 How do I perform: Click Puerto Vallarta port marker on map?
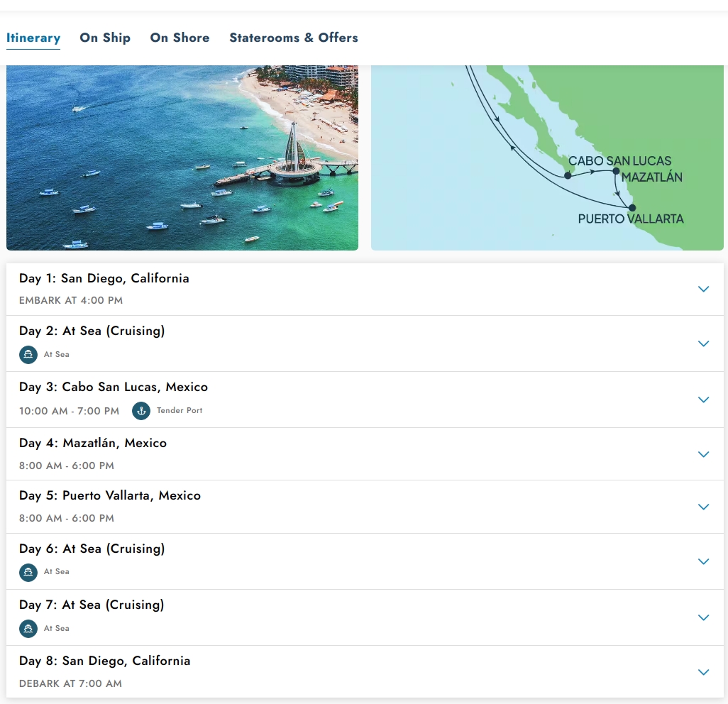633,208
